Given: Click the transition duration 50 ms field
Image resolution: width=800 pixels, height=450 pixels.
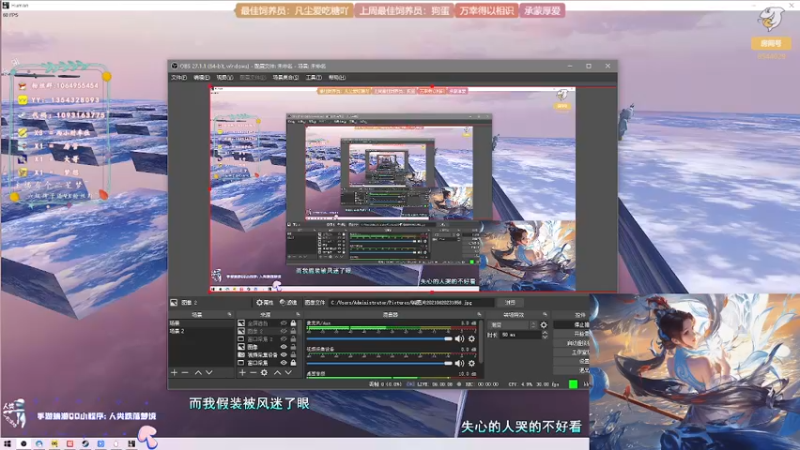Looking at the screenshot, I should click(520, 335).
